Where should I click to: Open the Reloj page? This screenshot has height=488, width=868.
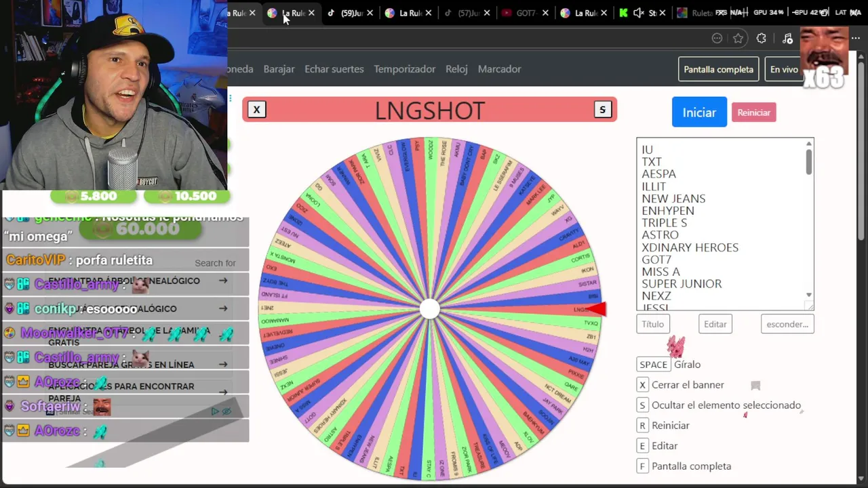[456, 69]
